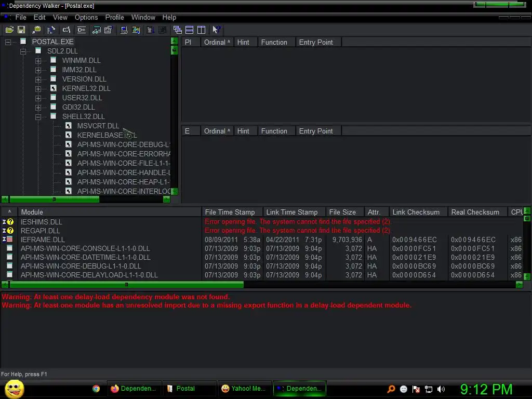The width and height of the screenshot is (532, 399).
Task: Click the search magnifier tray icon
Action: 391,389
